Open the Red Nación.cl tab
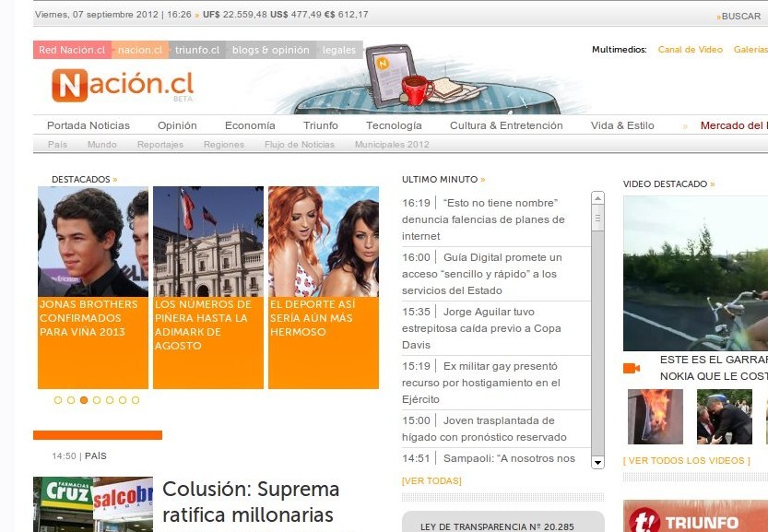The height and width of the screenshot is (532, 768). coord(72,50)
